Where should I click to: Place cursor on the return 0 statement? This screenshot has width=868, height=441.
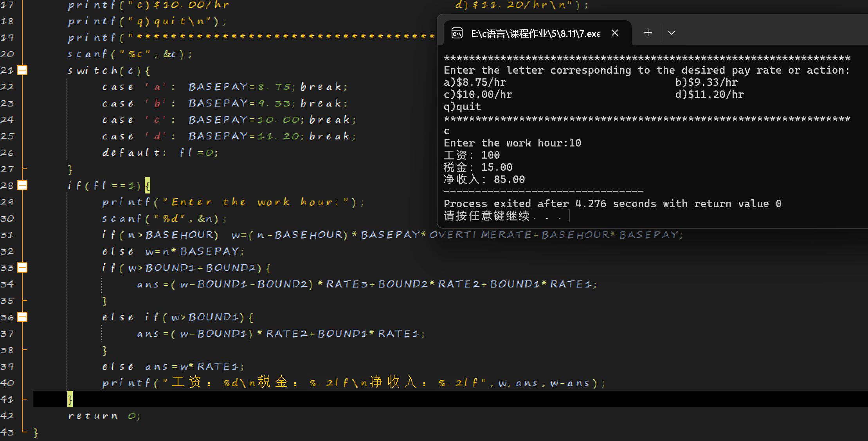[104, 416]
